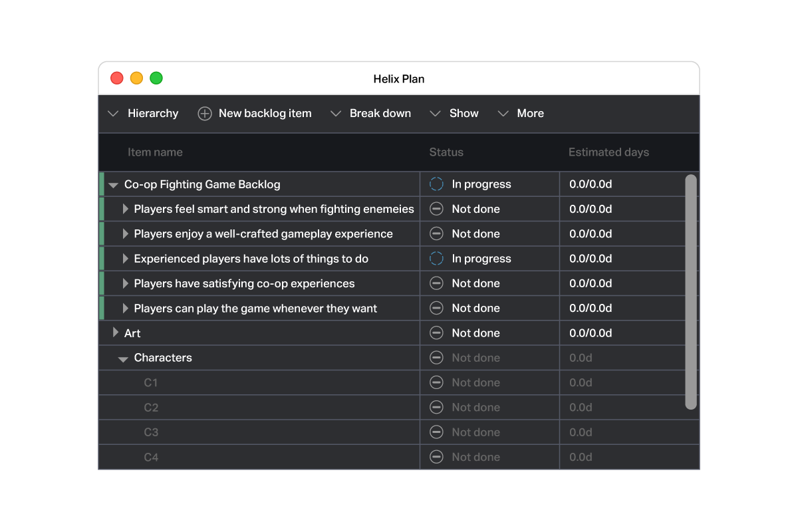
Task: Click the In progress status icon on top row
Action: [436, 184]
